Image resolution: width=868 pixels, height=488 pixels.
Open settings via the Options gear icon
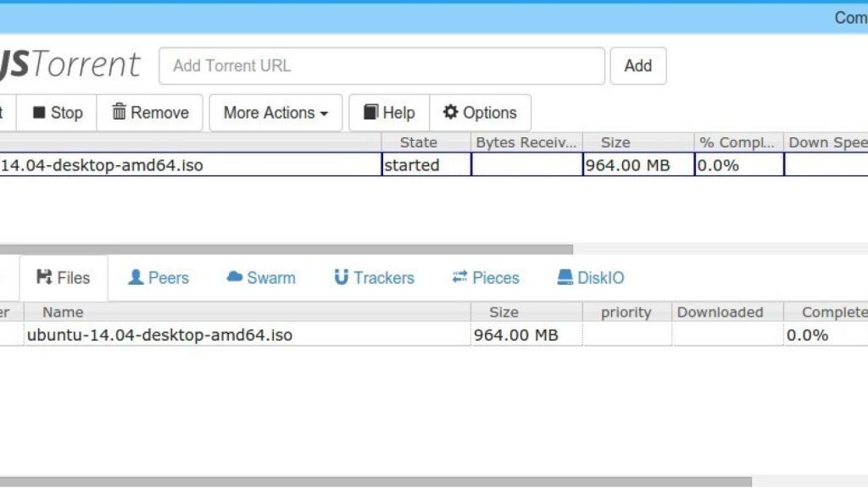click(x=452, y=112)
